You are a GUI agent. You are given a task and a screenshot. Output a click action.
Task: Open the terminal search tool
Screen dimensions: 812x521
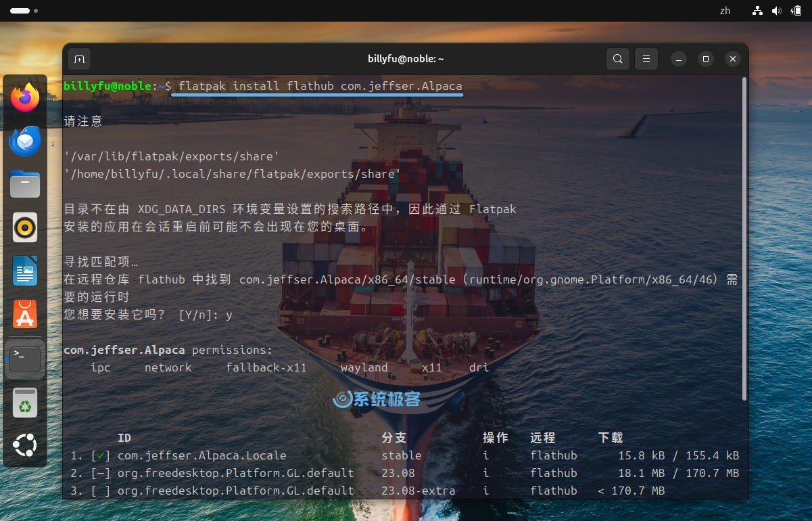[x=617, y=59]
